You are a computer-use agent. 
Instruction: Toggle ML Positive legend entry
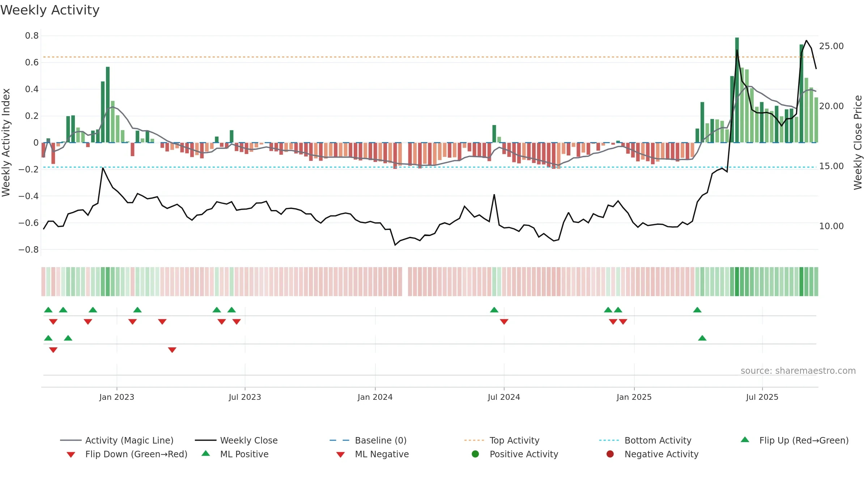pos(235,454)
